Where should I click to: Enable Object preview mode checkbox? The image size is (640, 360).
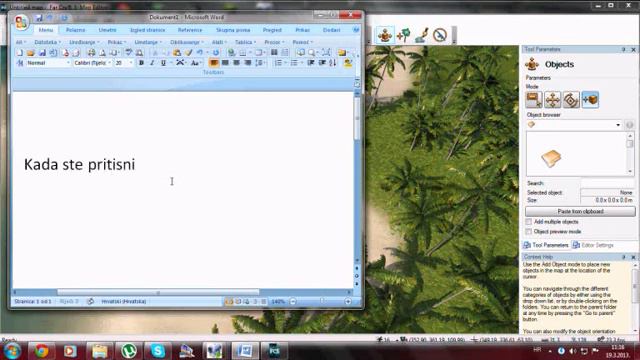[529, 231]
